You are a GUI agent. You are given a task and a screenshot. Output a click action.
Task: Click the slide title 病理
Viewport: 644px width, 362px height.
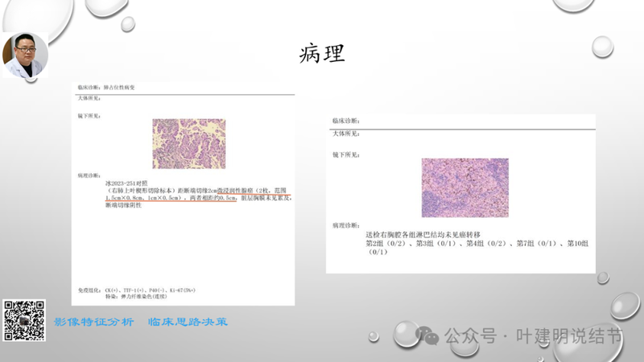(x=322, y=54)
